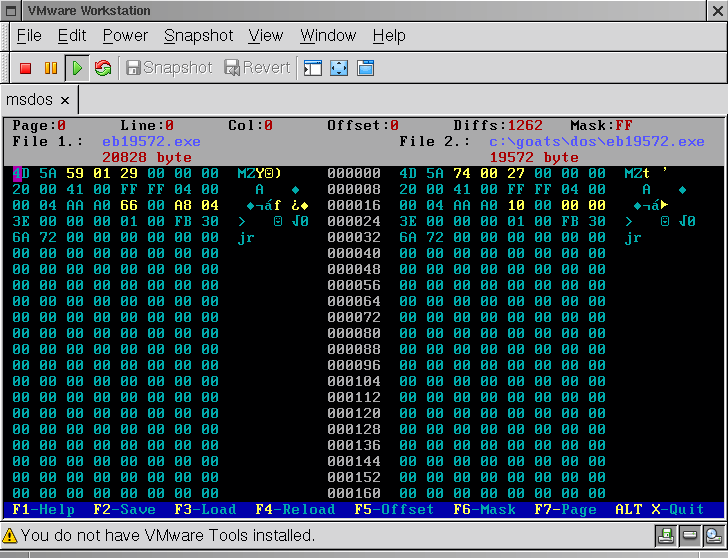
Task: Click yellow byte A8 in File 1
Action: (183, 206)
